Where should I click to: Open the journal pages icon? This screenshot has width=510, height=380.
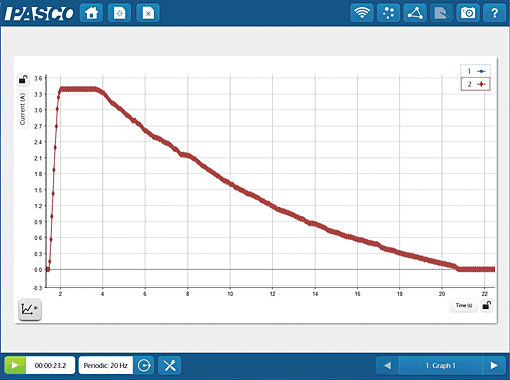coord(441,13)
